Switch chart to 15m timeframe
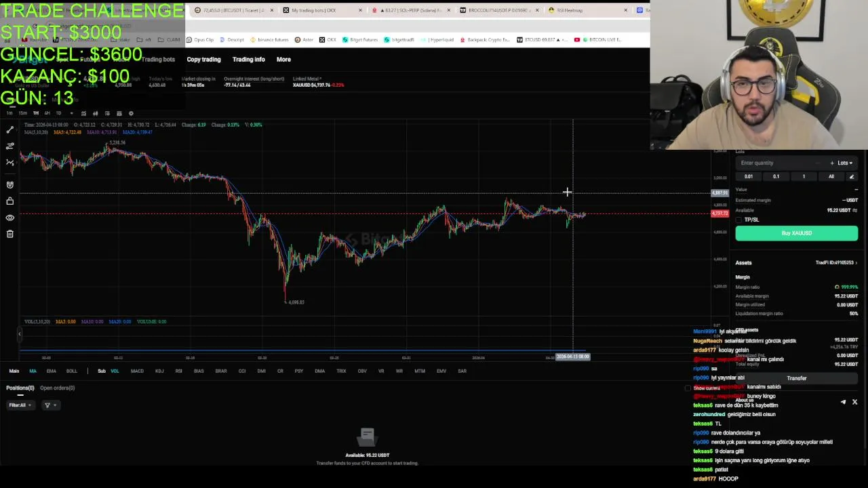This screenshot has width=868, height=488. pyautogui.click(x=23, y=113)
